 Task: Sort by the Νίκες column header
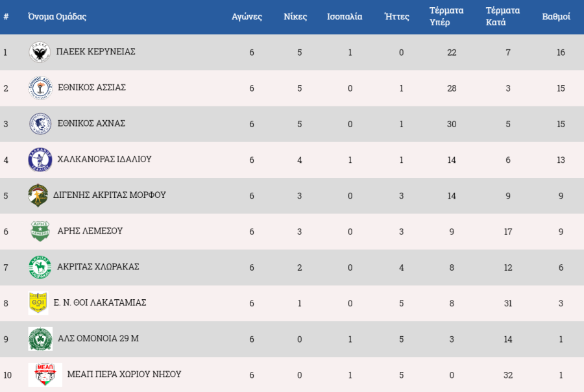pyautogui.click(x=295, y=16)
